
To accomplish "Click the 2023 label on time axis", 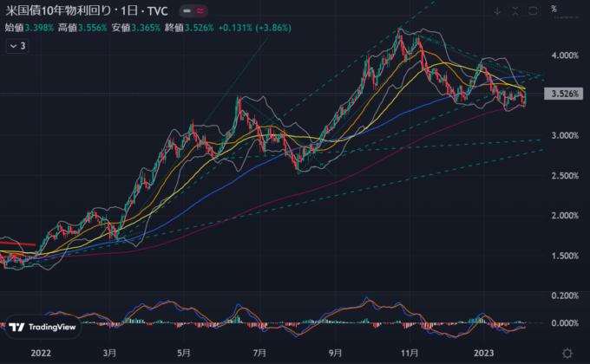I will coord(485,354).
